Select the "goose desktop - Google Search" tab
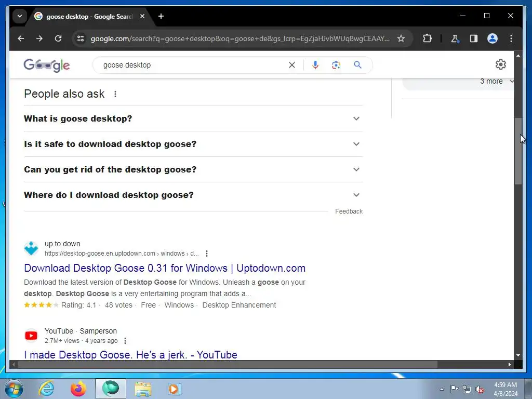The width and height of the screenshot is (532, 399). click(x=90, y=16)
